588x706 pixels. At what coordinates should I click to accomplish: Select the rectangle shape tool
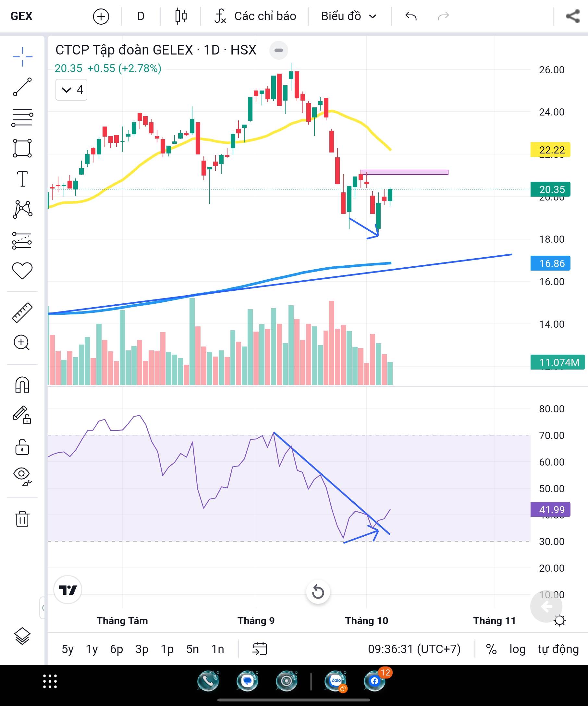tap(22, 148)
